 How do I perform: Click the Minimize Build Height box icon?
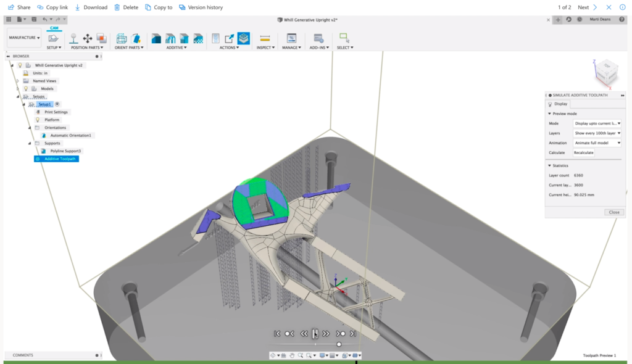click(122, 38)
